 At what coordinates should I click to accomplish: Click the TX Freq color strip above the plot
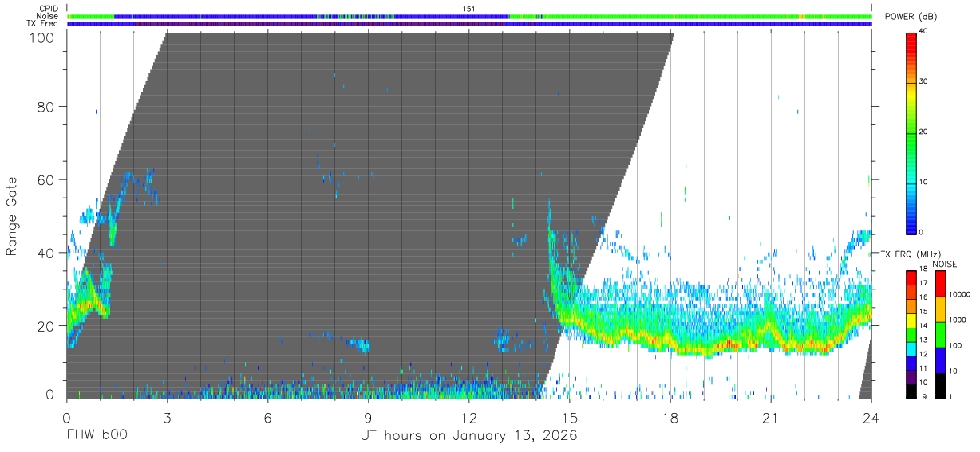[x=469, y=24]
